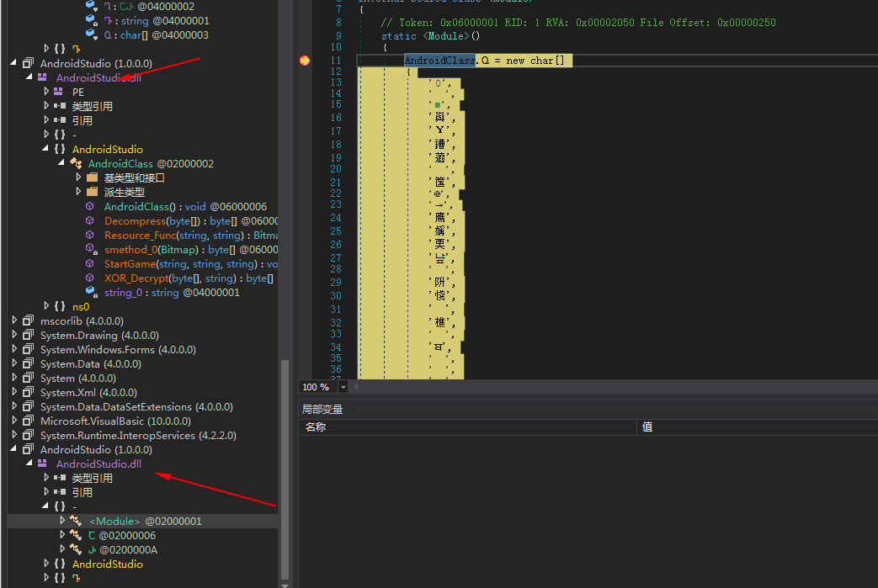The width and height of the screenshot is (878, 588).
Task: Click the <Module> constructor name on line 9
Action: 445,36
